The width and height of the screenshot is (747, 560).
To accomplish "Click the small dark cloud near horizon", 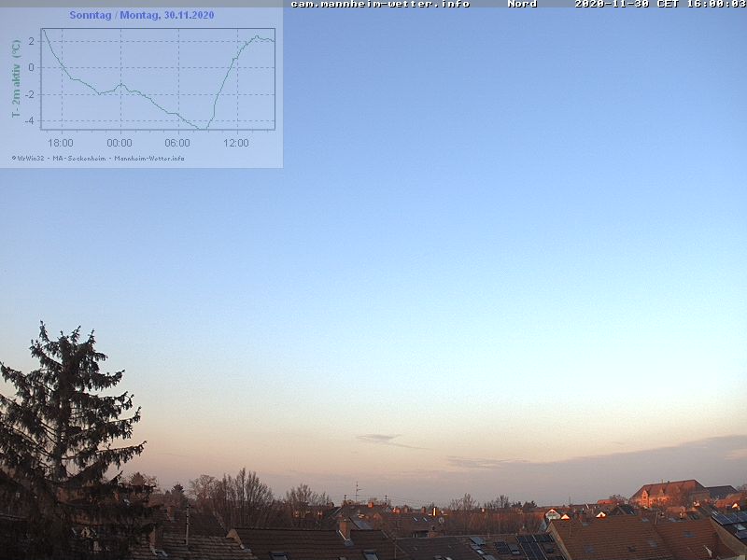I will pos(376,438).
